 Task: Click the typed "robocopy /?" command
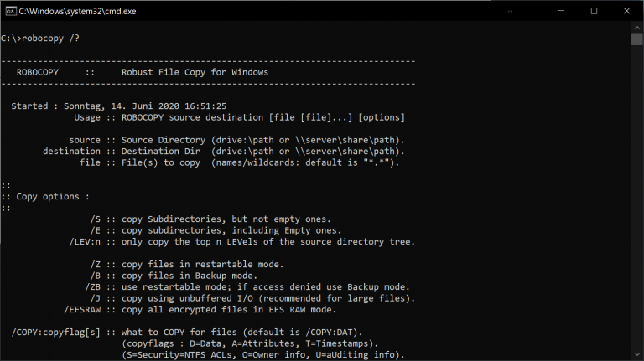tap(54, 38)
